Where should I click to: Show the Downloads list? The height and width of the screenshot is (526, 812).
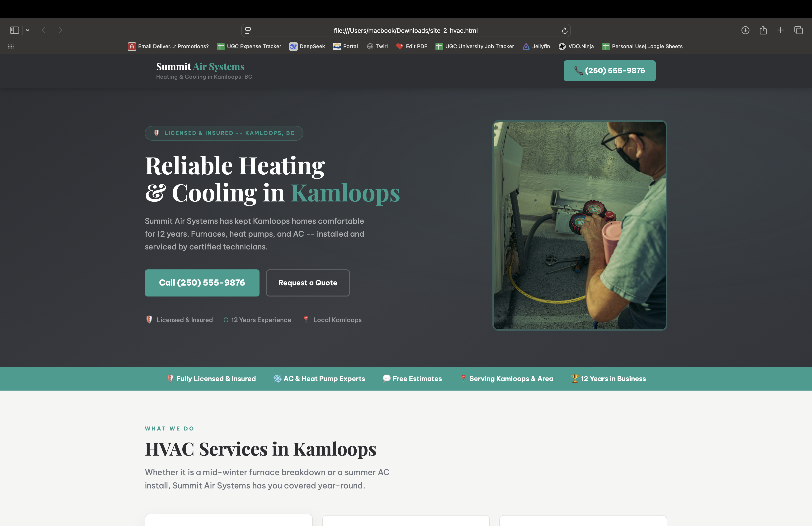tap(746, 30)
